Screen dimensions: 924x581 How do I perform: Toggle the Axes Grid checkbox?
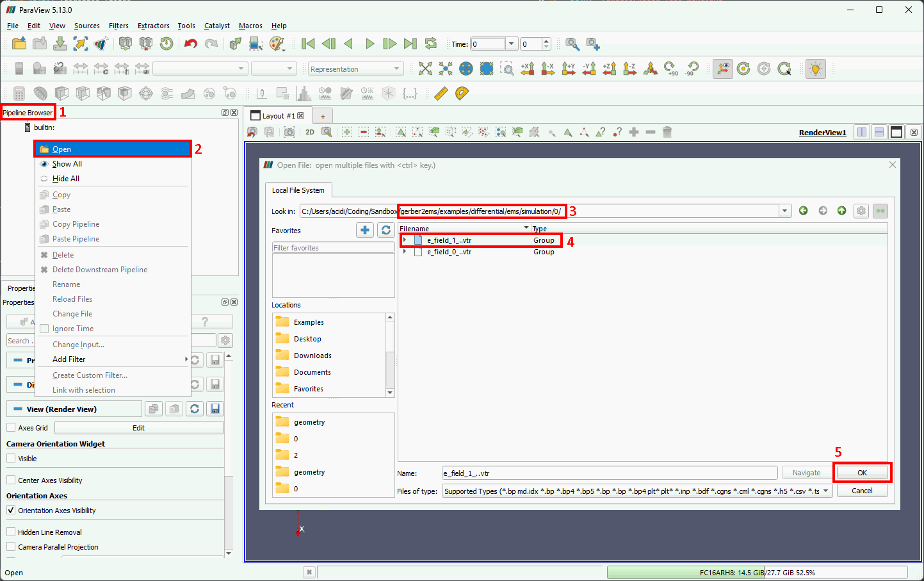[11, 427]
